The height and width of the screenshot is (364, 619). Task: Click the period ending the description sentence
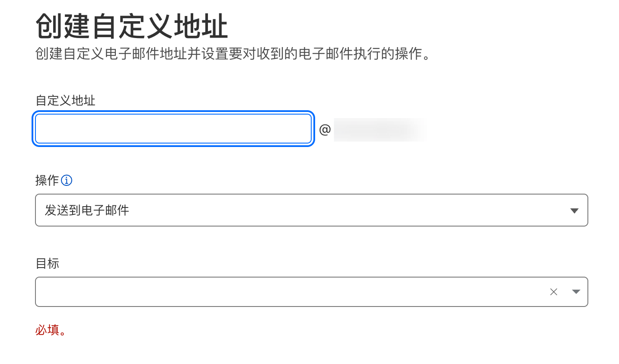click(427, 56)
